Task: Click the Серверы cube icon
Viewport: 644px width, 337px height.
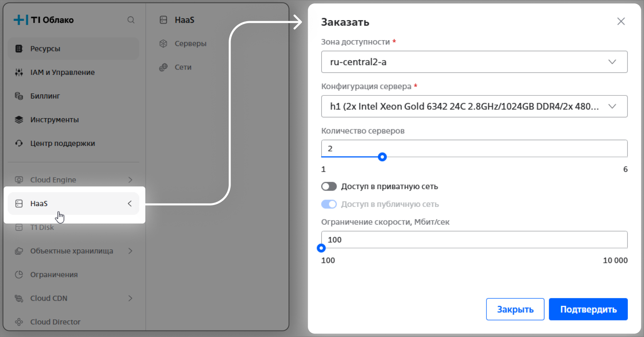Action: [x=164, y=44]
